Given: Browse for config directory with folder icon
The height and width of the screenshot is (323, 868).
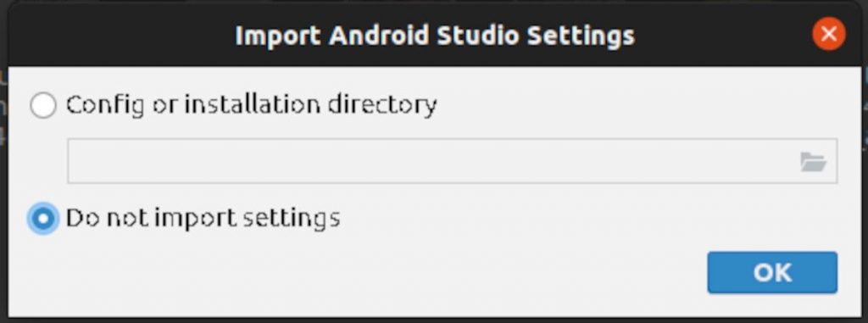Looking at the screenshot, I should [x=813, y=162].
